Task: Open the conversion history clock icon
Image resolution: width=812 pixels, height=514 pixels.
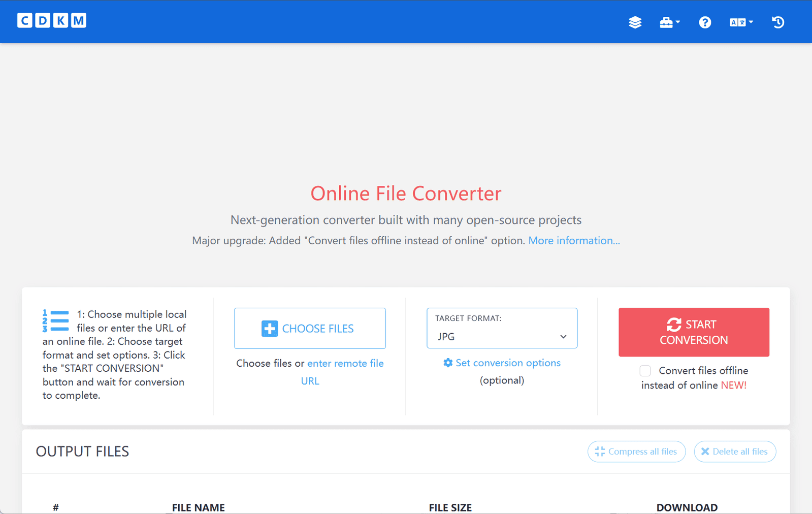Action: [x=777, y=22]
